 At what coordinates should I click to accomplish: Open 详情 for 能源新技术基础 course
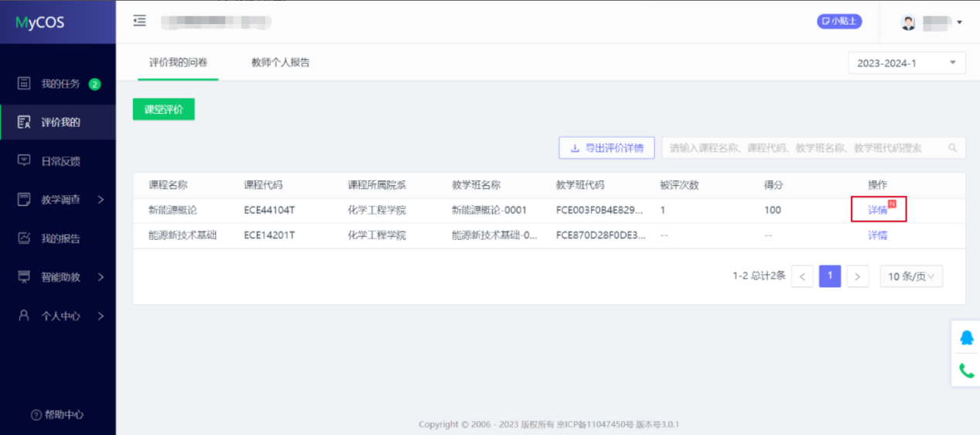pyautogui.click(x=877, y=235)
